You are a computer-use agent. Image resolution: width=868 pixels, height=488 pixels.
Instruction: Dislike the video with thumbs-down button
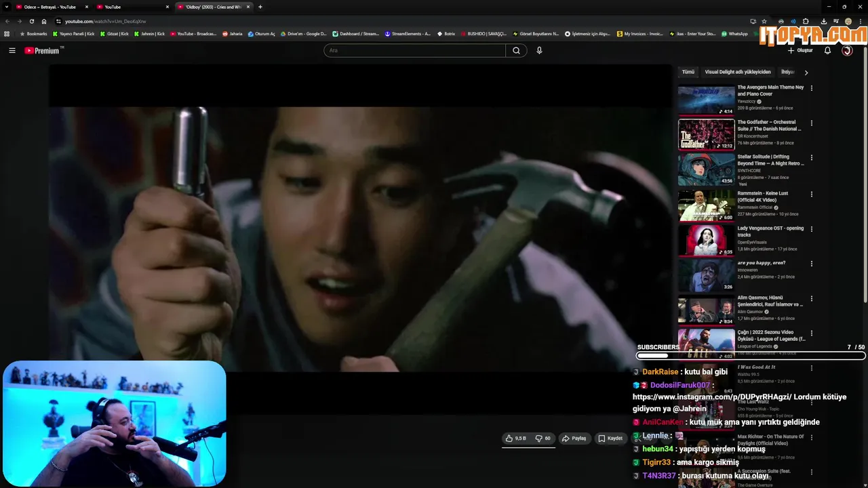[543, 439]
